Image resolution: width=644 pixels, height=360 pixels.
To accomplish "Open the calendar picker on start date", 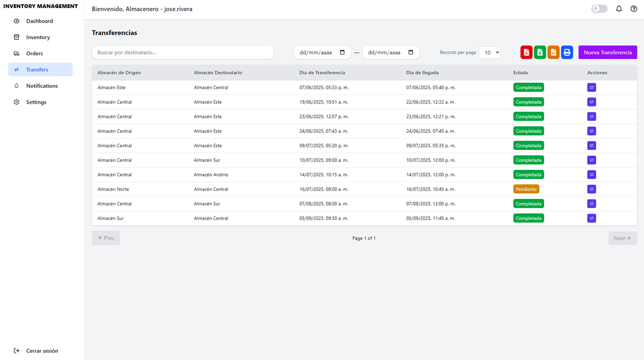I will pyautogui.click(x=342, y=52).
